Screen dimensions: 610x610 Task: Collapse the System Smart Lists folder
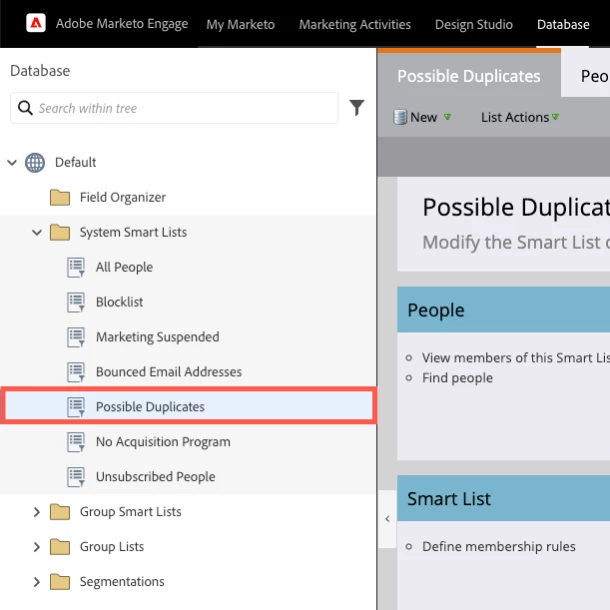pyautogui.click(x=37, y=233)
